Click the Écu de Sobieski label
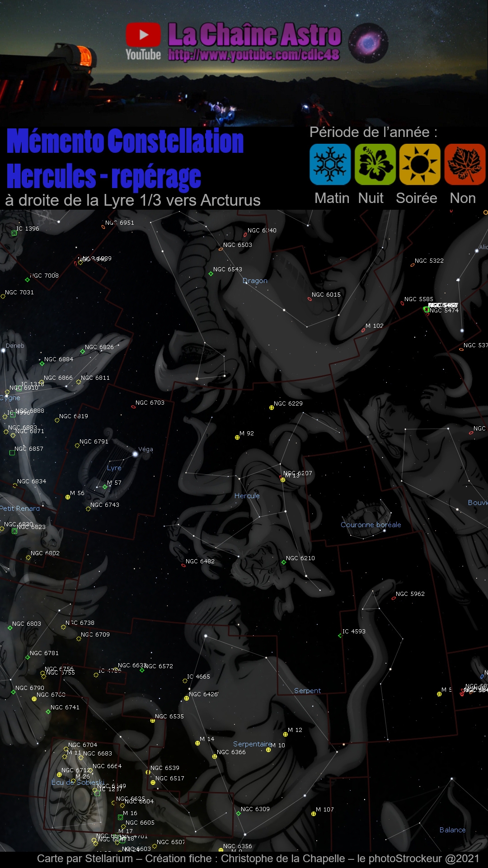The height and width of the screenshot is (868, 488). [x=78, y=783]
